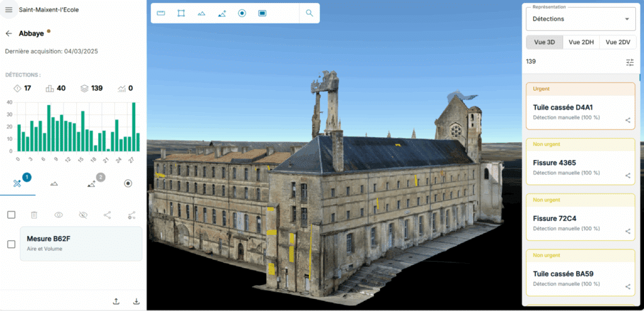Click the trend chart icon showing 0
The height and width of the screenshot is (311, 644).
tap(121, 88)
